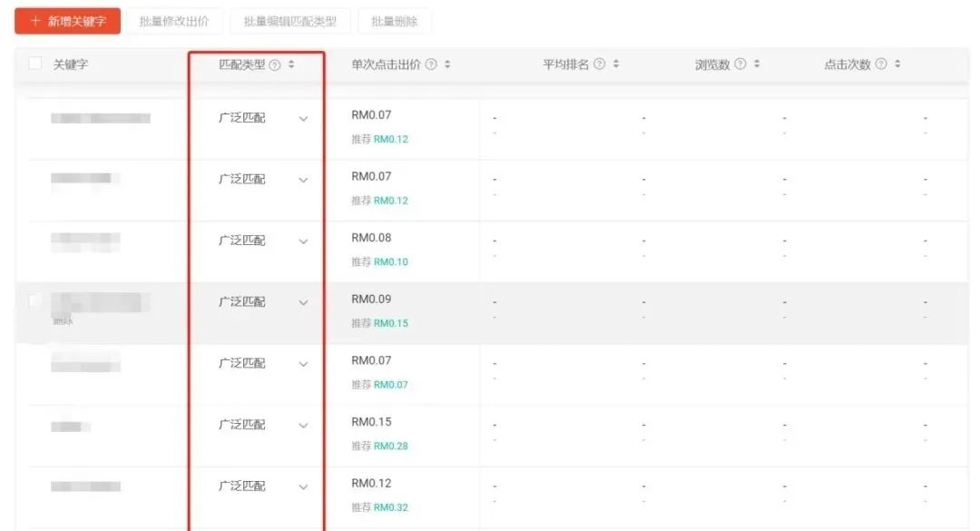Open help icon next to 点击次数
980x531 pixels.
coord(880,64)
